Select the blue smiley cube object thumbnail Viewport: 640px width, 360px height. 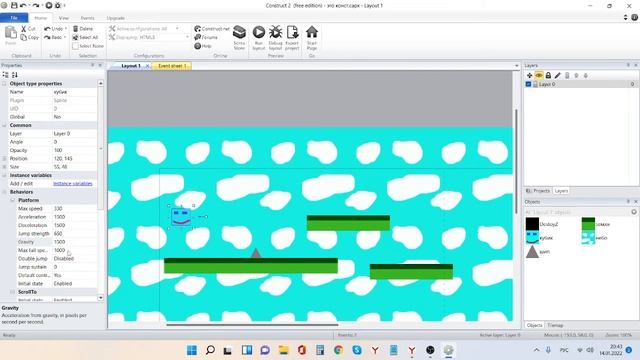[532, 238]
